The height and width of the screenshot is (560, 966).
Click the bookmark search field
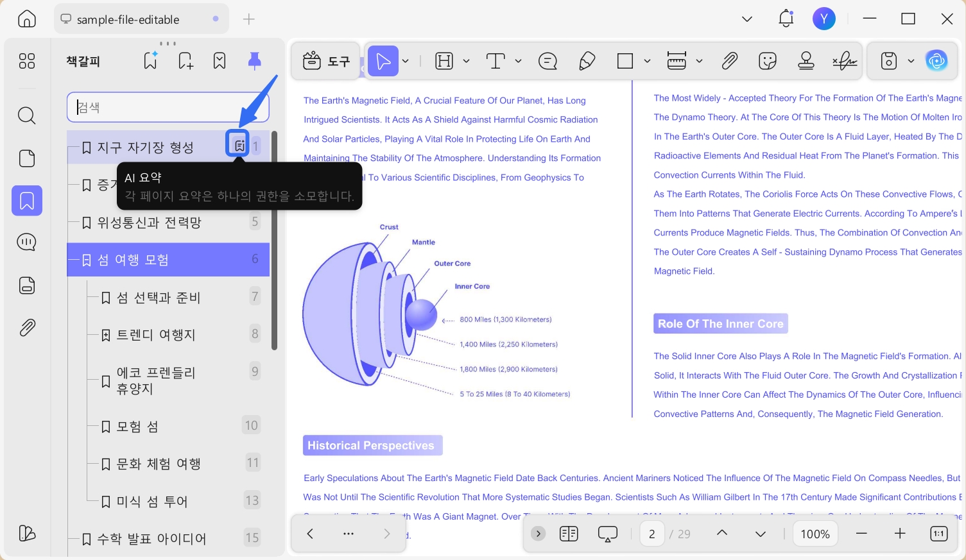click(x=168, y=107)
